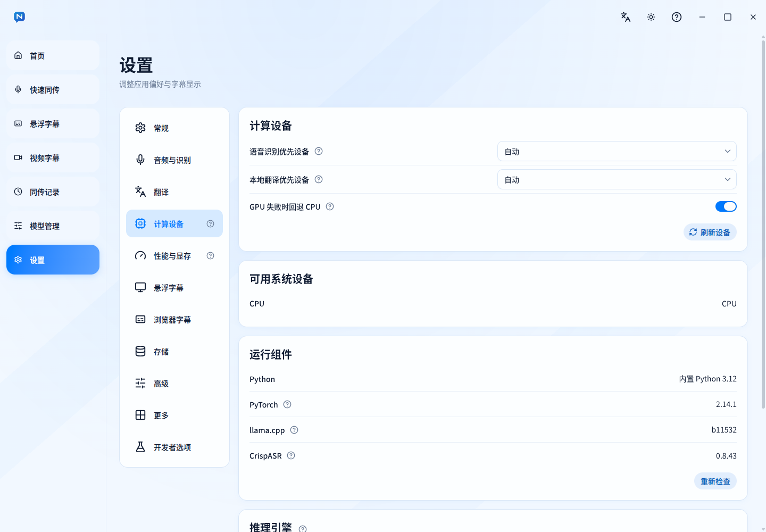Click help icon beside GPU 失败时回退 CPU
766x532 pixels.
coord(330,206)
